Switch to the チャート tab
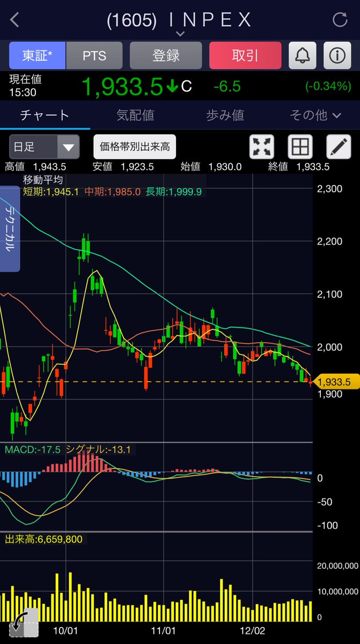The image size is (360, 644). [45, 115]
